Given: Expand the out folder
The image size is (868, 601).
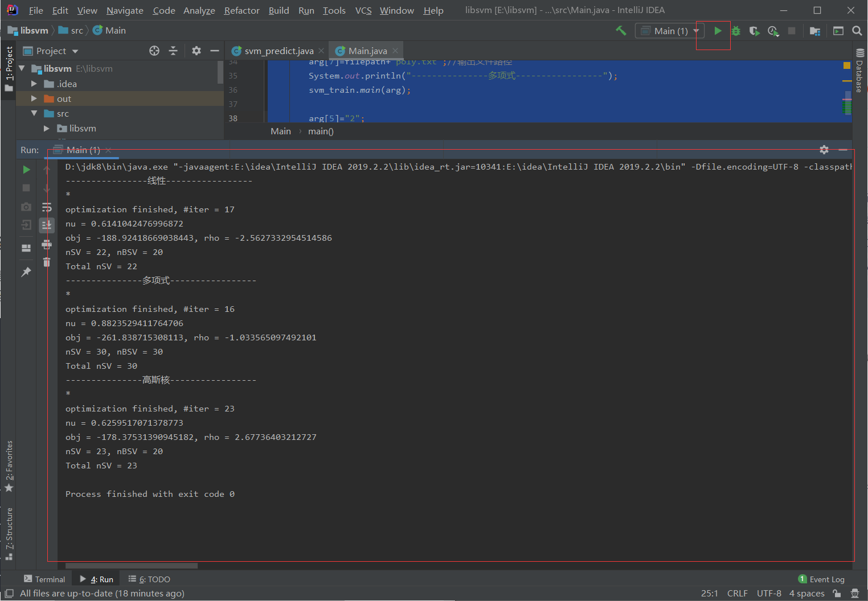Looking at the screenshot, I should [34, 98].
